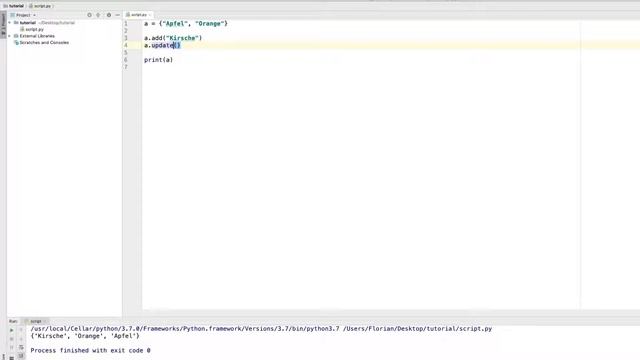
Task: Click the /Users/Florian/Desktop/tutorial/script.py console path
Action: pyautogui.click(x=418, y=329)
